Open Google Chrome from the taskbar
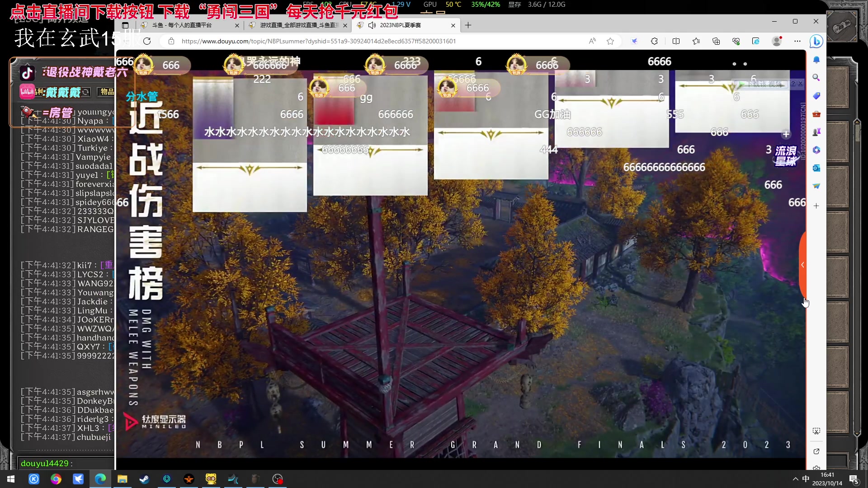The height and width of the screenshot is (488, 868). coord(56,479)
